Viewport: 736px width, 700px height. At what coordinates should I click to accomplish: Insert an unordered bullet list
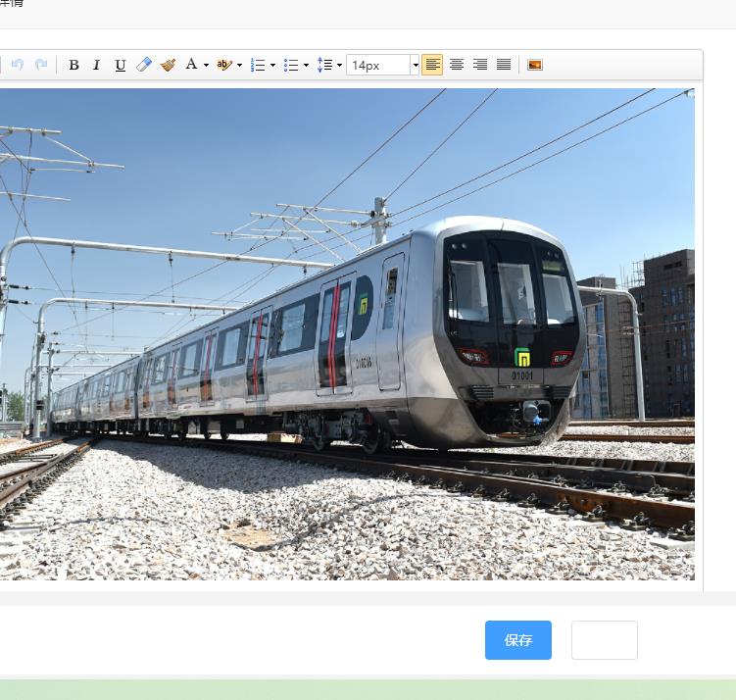pos(290,65)
